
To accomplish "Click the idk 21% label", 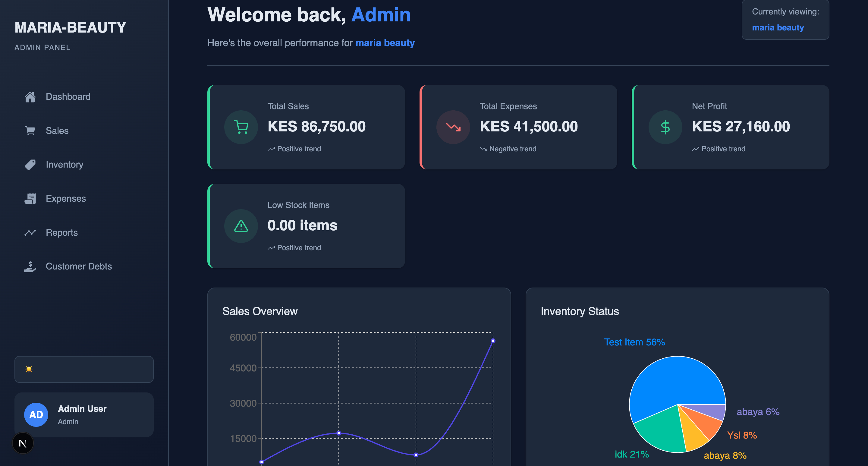I will tap(632, 455).
